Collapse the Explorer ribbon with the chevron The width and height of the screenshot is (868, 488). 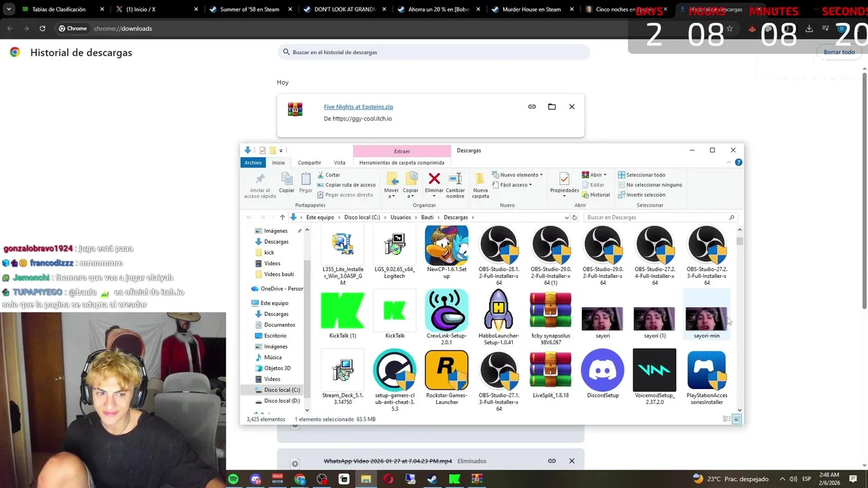[729, 162]
